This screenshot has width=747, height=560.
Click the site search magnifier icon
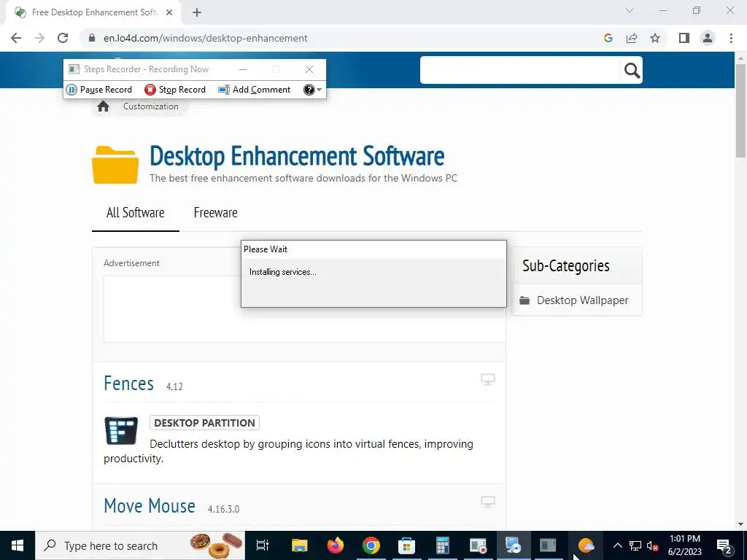pos(632,71)
